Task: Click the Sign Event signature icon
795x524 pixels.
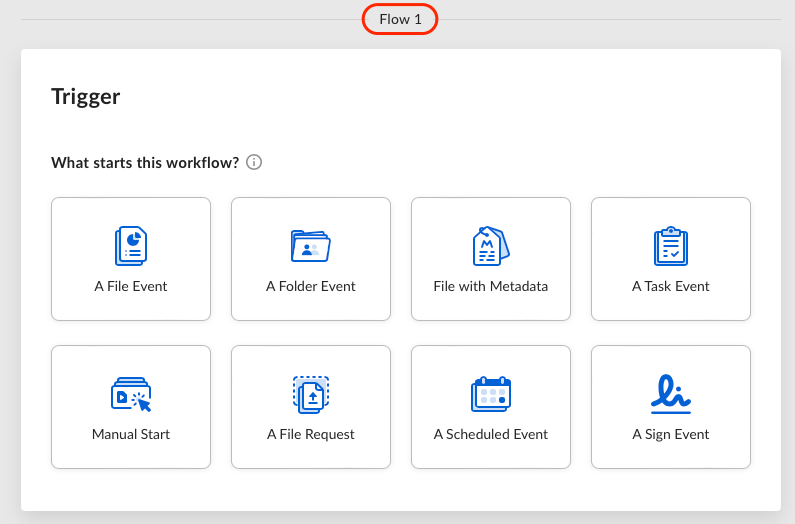Action: [x=671, y=394]
